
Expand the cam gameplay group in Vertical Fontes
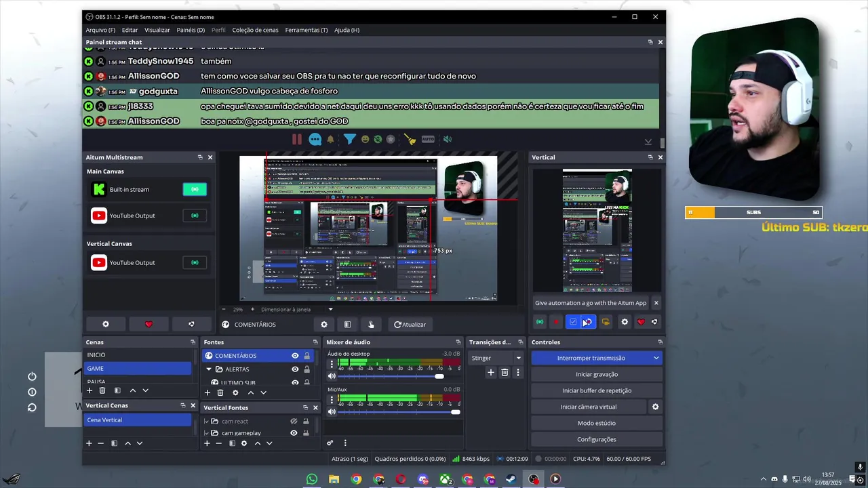point(207,433)
